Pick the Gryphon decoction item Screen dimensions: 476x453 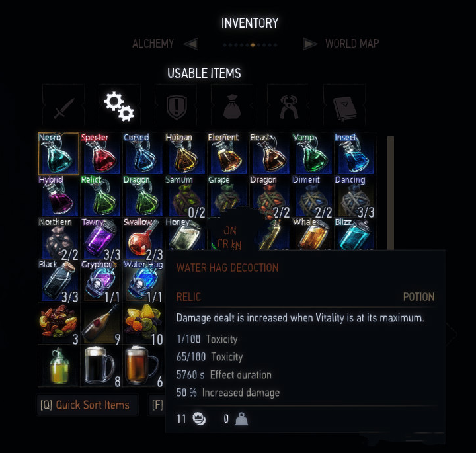click(100, 280)
